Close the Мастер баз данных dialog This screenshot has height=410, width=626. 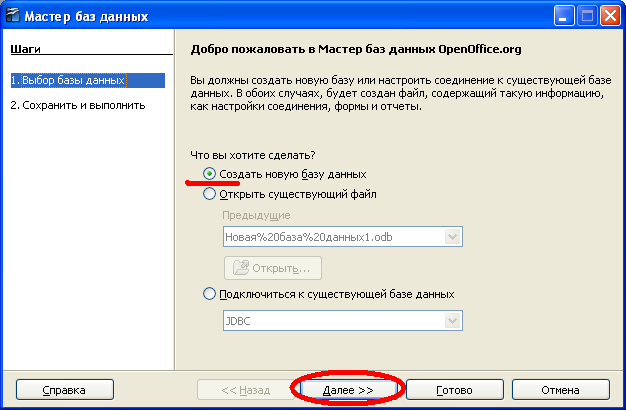point(610,16)
